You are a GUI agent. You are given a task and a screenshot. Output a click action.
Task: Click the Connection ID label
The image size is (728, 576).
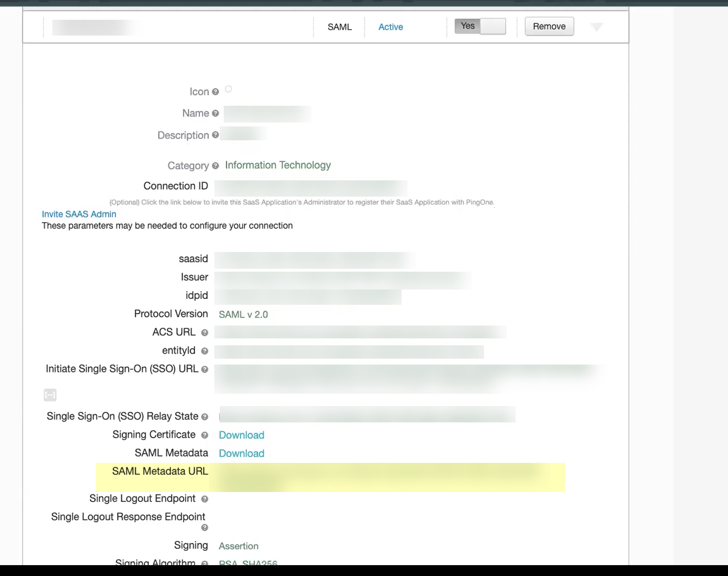(x=176, y=186)
